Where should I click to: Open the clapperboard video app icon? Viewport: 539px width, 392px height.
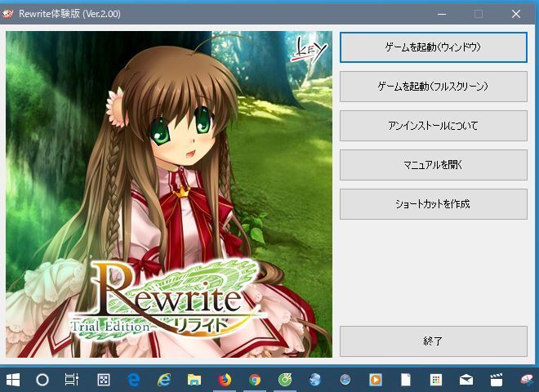(x=497, y=380)
